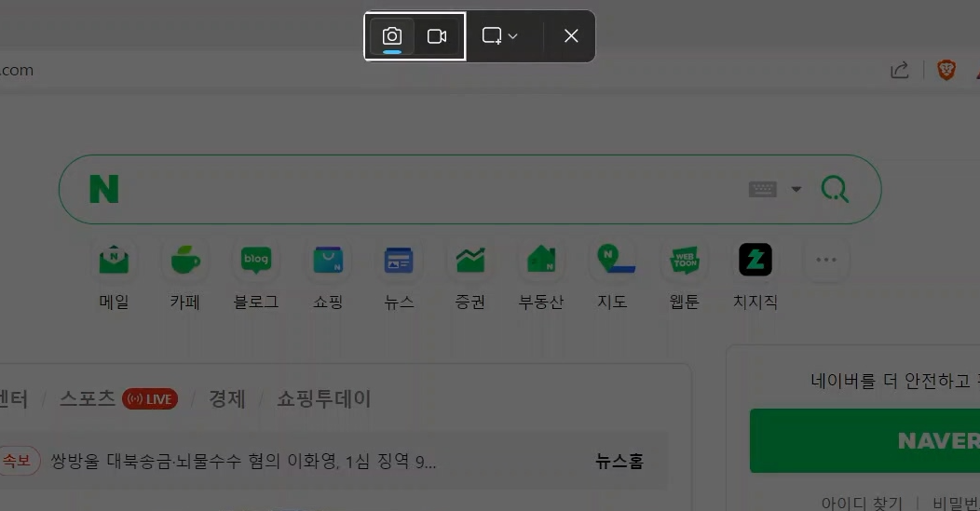Switch to the 쇼핑투데이 tab

[324, 398]
